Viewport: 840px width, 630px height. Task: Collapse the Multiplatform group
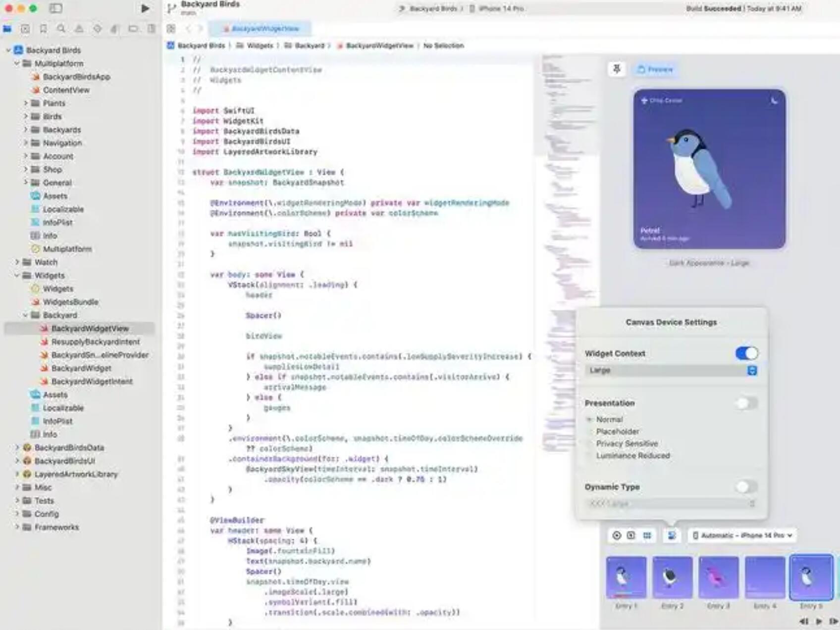coord(17,63)
